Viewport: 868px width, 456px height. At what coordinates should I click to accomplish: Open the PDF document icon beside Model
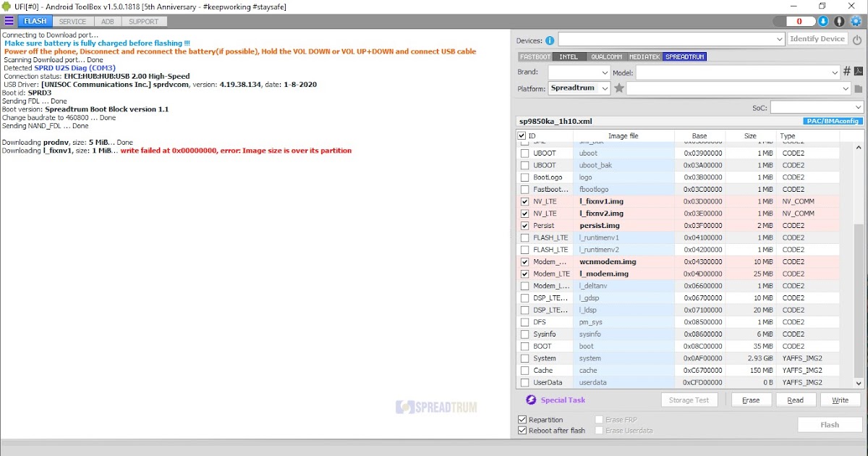[x=859, y=72]
